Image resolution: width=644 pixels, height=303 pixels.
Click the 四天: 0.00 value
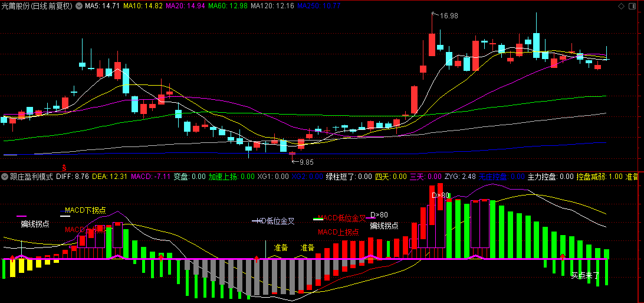click(x=391, y=177)
